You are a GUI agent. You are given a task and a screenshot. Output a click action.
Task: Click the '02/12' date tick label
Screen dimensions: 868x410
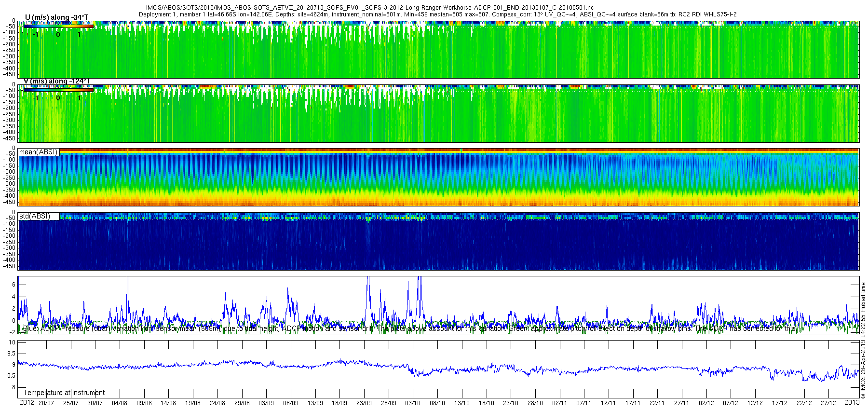point(706,403)
